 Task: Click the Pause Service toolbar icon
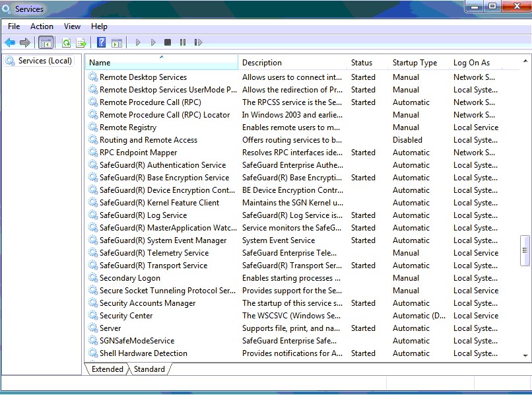tap(183, 42)
